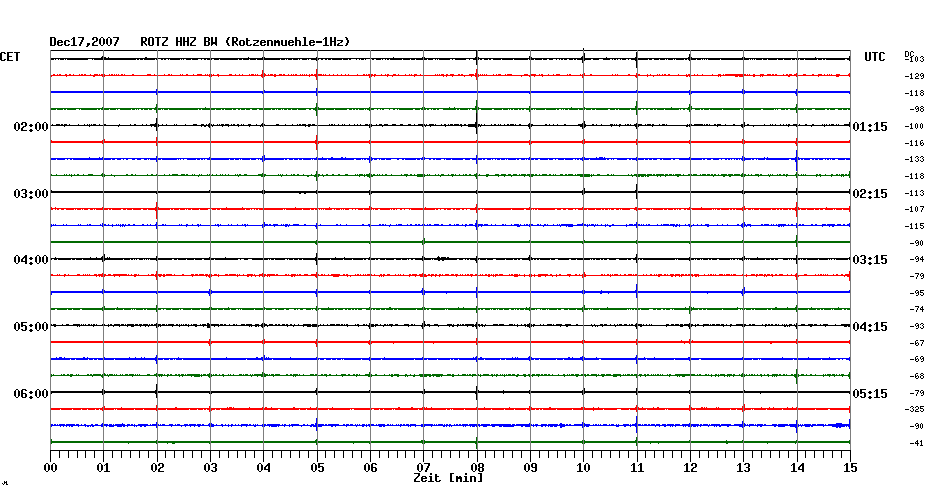Select the UTC time label '03:15'
This screenshot has height=494, width=930.
870,260
